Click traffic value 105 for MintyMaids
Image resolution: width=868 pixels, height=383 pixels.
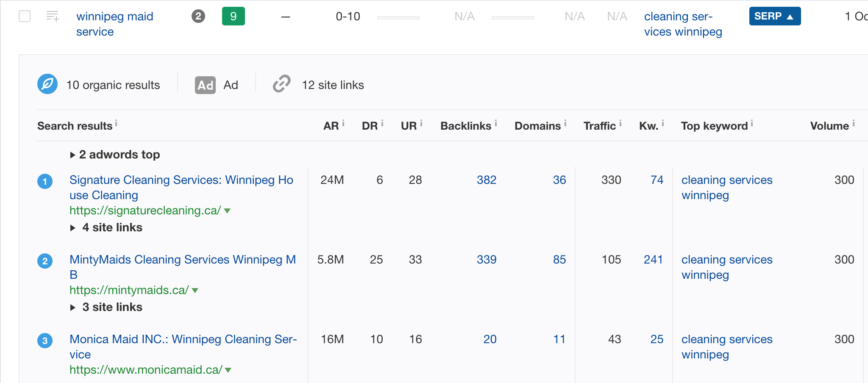(x=611, y=260)
